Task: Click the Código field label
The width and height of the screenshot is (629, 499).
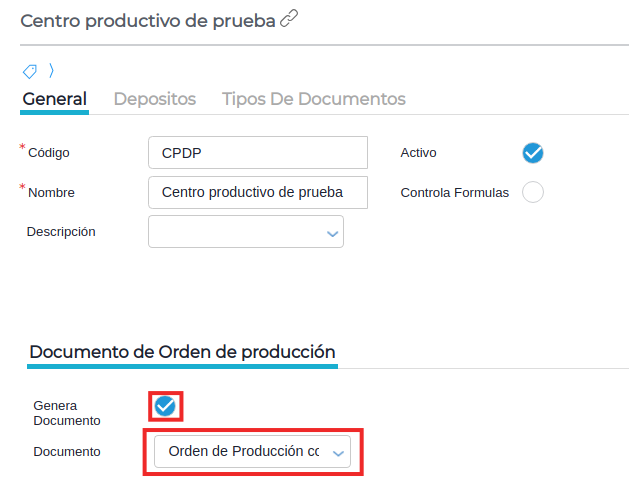Action: tap(49, 153)
